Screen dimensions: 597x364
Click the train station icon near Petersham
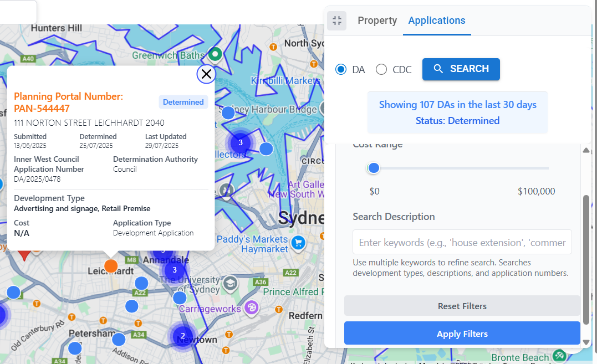(x=103, y=320)
